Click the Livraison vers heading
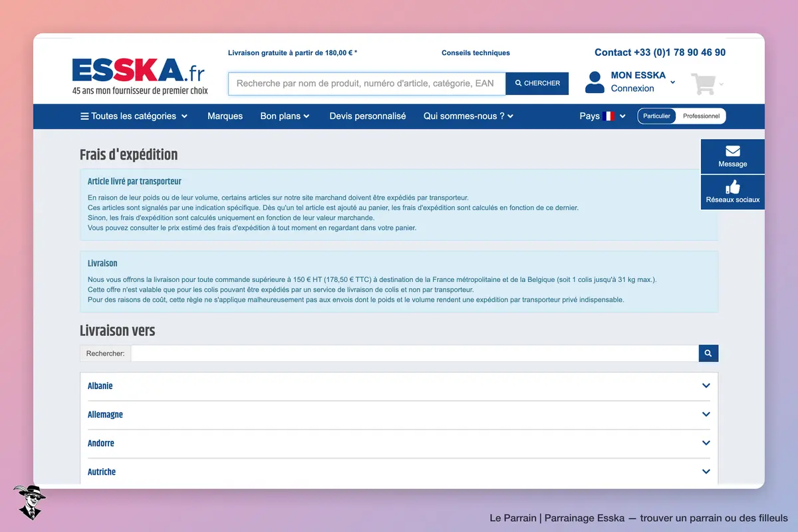Viewport: 798px width, 532px height. click(118, 330)
